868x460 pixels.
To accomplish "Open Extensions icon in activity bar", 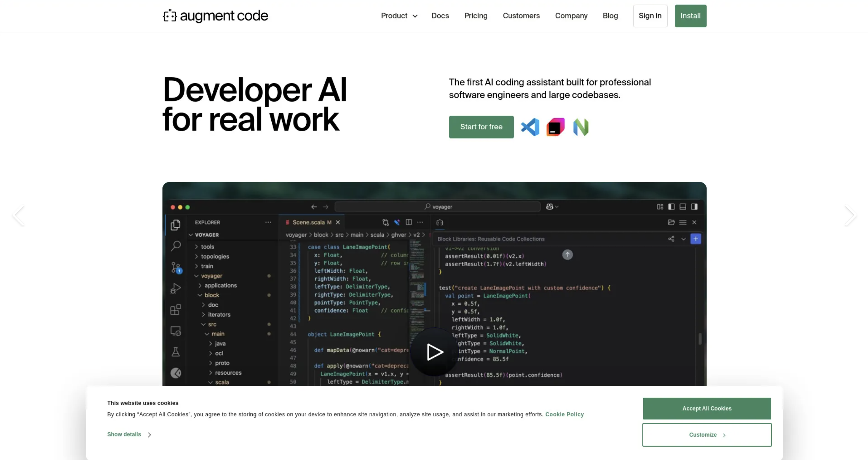I will tap(176, 310).
